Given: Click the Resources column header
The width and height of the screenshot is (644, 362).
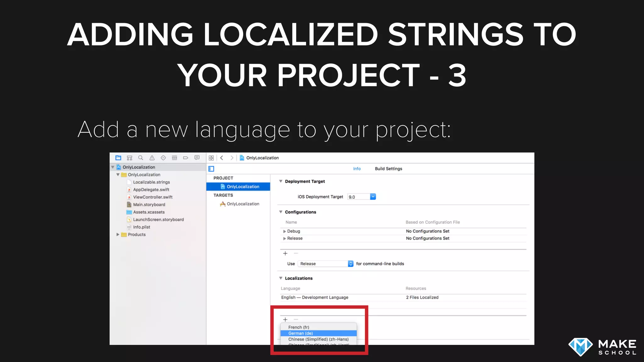Looking at the screenshot, I should 416,288.
